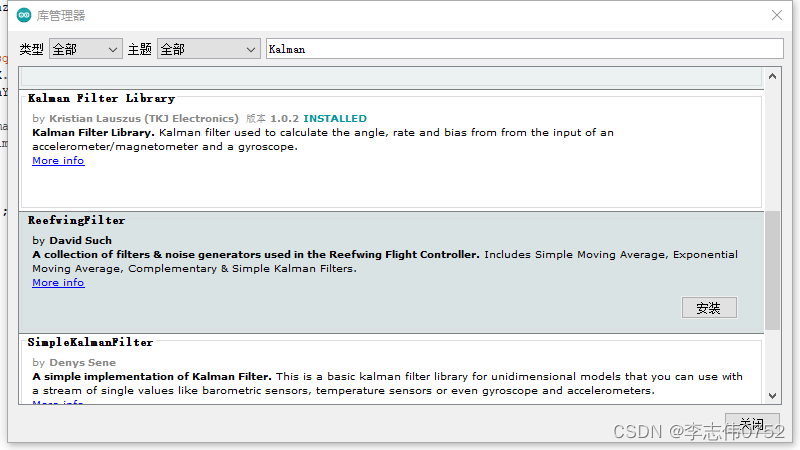Click the 类型 label
800x450 pixels.
pyautogui.click(x=32, y=49)
